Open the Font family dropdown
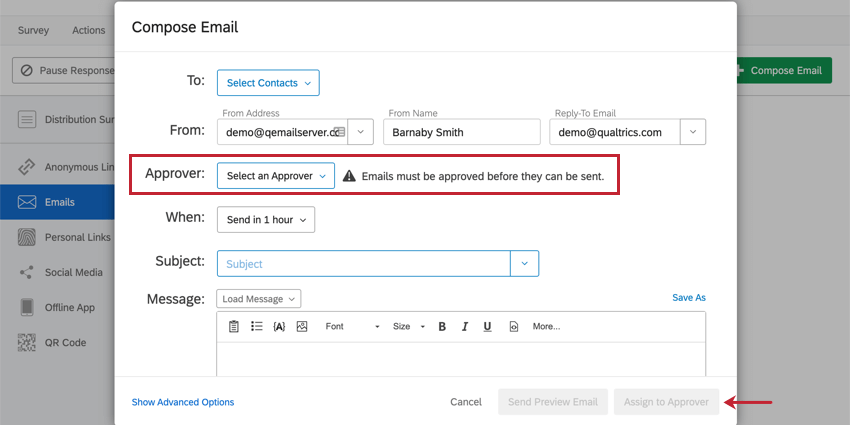 tap(352, 326)
